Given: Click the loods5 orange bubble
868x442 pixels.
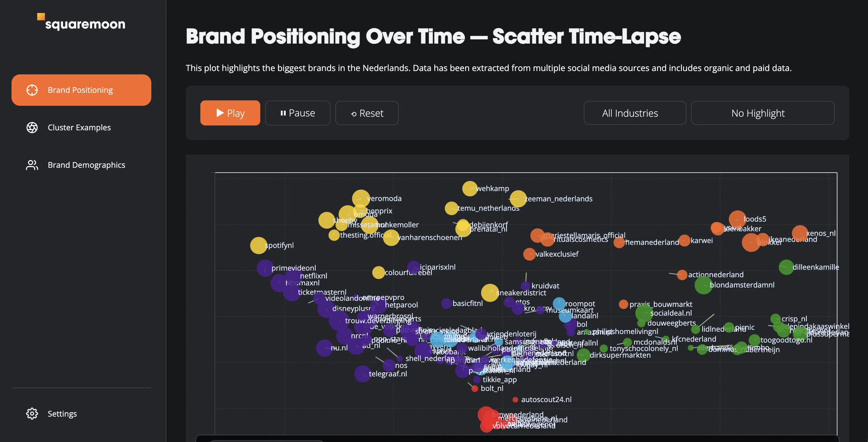Looking at the screenshot, I should click(x=737, y=219).
